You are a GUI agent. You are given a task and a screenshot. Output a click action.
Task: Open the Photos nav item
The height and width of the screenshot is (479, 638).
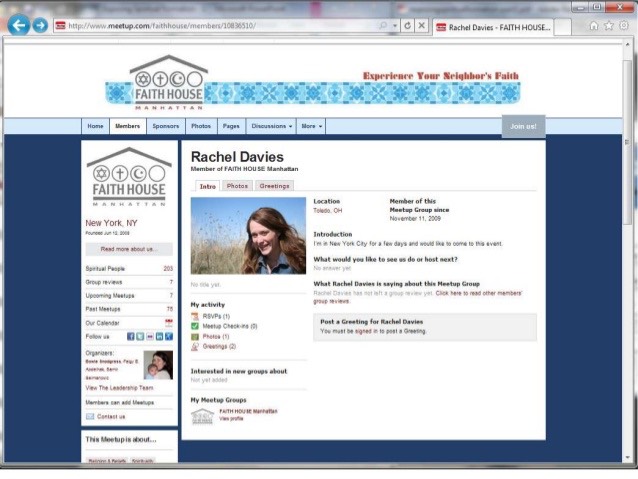coord(201,126)
